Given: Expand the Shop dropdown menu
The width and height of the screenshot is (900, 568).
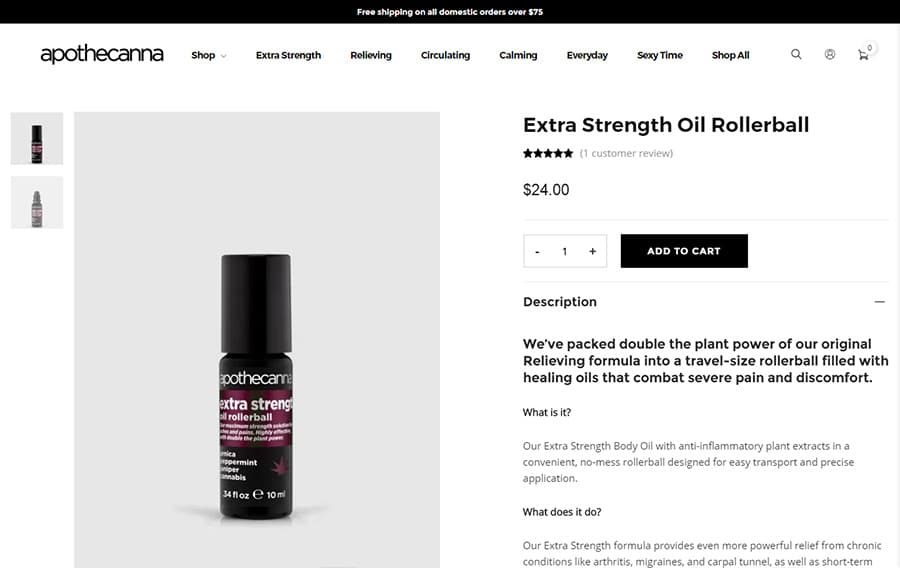Looking at the screenshot, I should [x=208, y=56].
